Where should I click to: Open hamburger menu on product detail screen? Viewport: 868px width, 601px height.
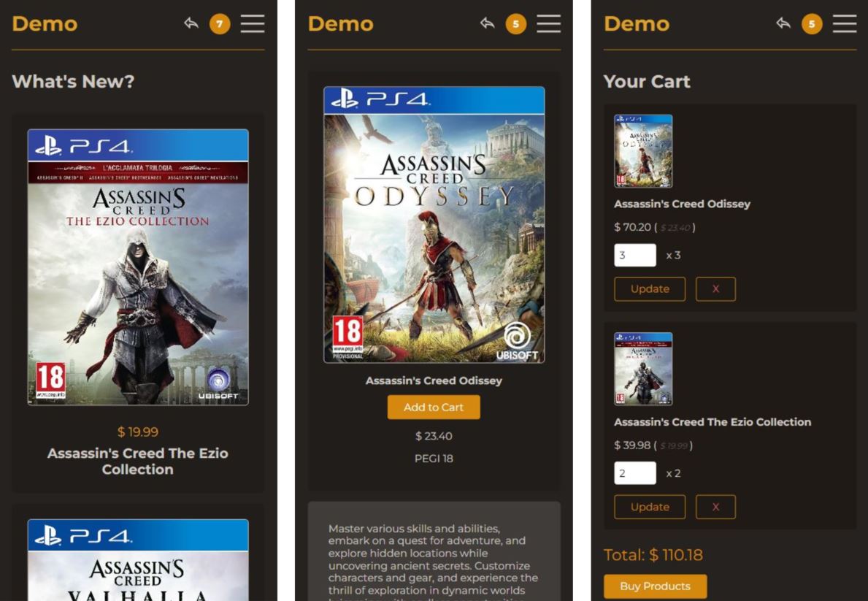(x=548, y=24)
